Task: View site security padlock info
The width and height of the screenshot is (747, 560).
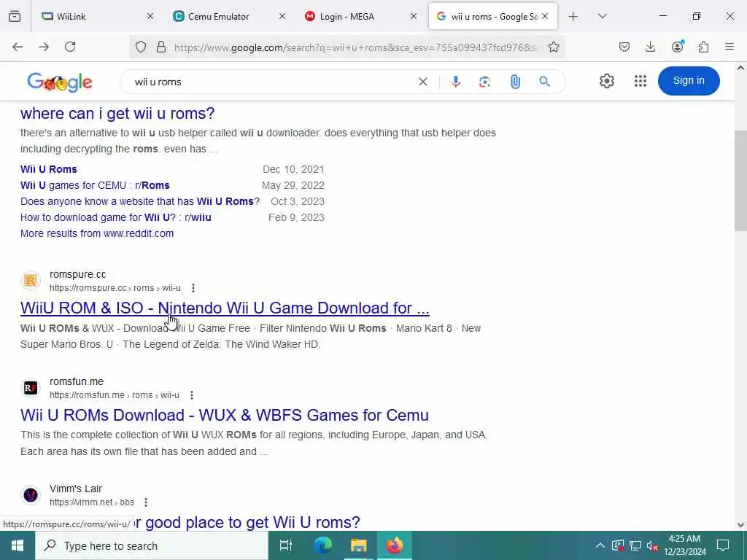Action: click(161, 47)
